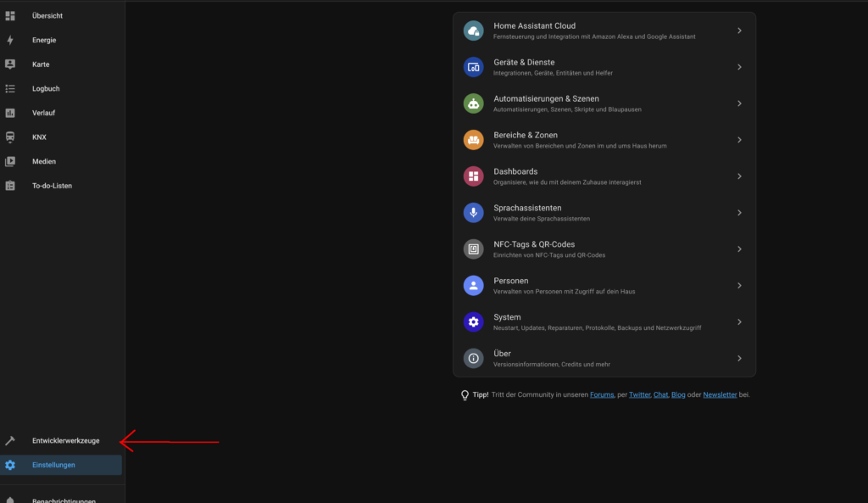Click the Automatisierungen & Szenen robot icon
The width and height of the screenshot is (868, 503).
coord(473,103)
